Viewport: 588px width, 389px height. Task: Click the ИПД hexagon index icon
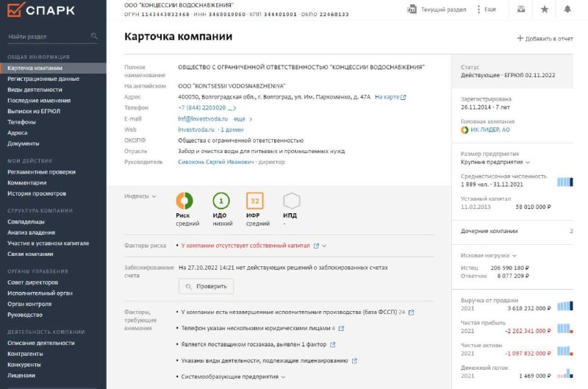291,201
